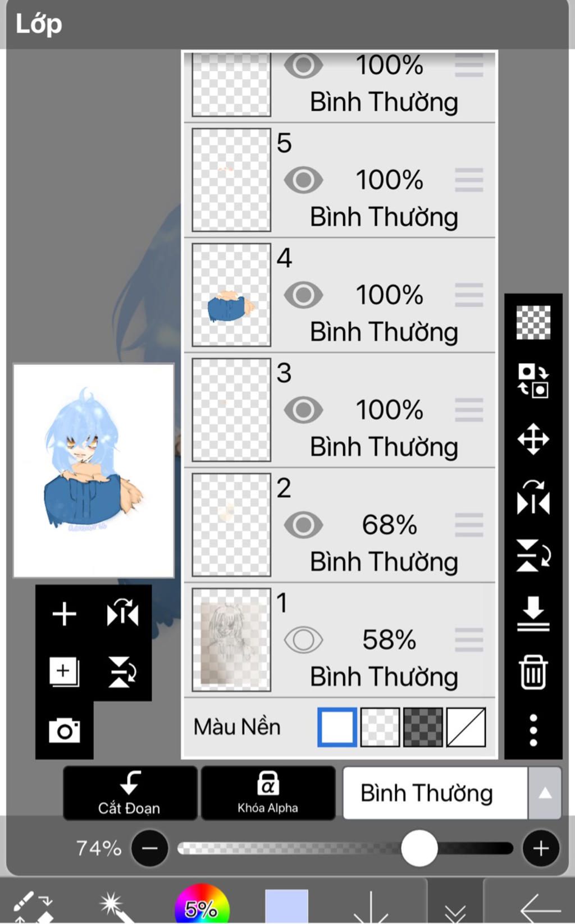Tap the plus button to increase opacity

541,848
